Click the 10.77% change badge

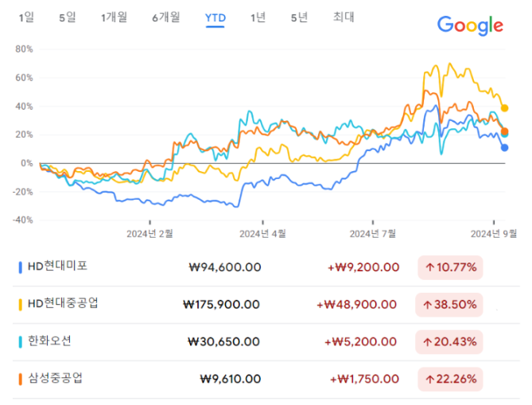tap(450, 267)
